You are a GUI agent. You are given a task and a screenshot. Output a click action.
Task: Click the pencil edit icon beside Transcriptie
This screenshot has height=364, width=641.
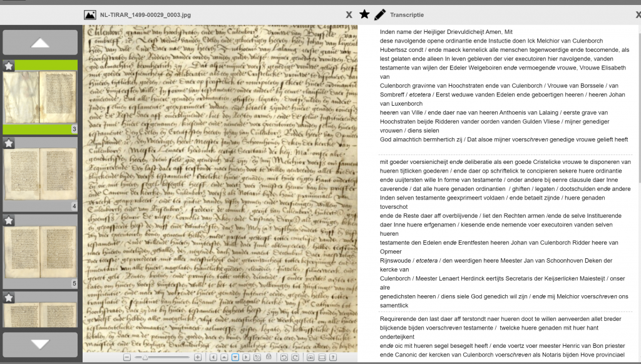(x=380, y=14)
